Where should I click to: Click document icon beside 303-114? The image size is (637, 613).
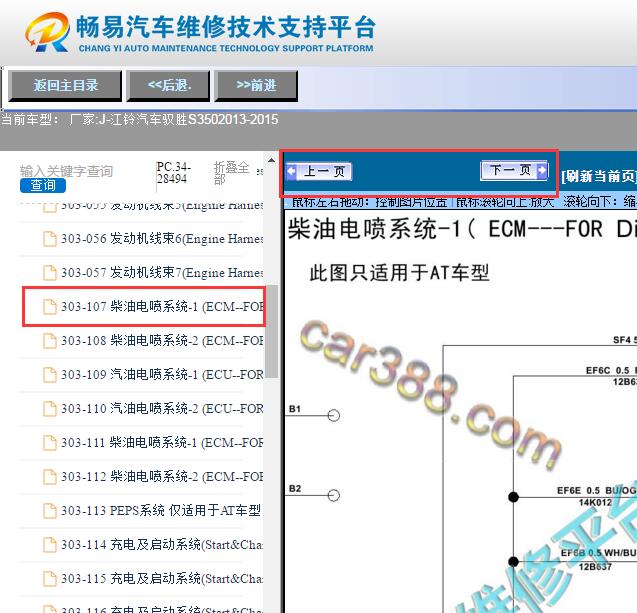(50, 545)
